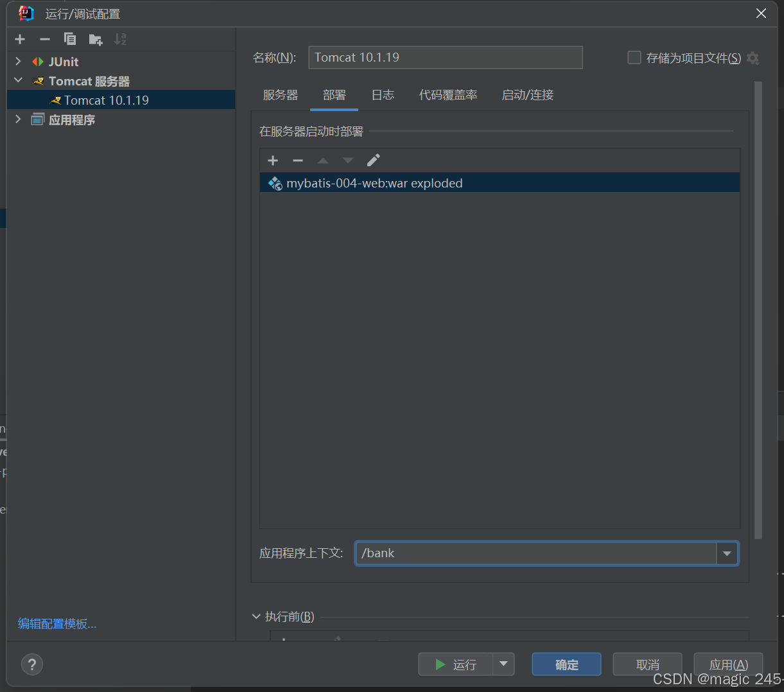
Task: Click the Tomcat icon beside Tomcat 服务器
Action: [39, 81]
